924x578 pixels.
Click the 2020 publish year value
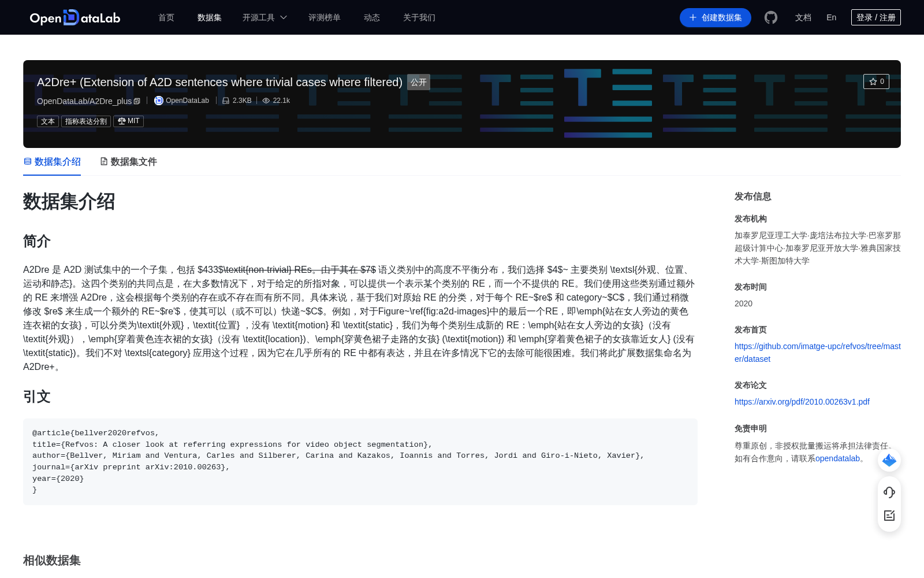click(x=744, y=303)
